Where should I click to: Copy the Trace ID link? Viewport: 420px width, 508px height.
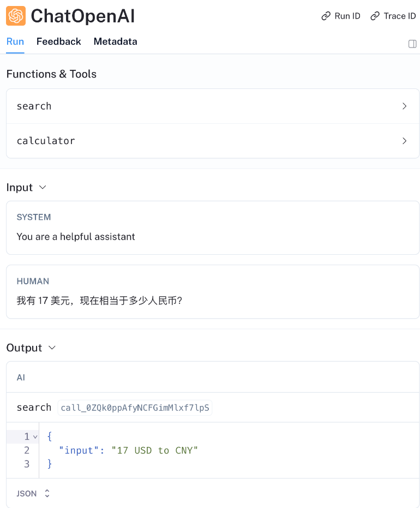click(x=393, y=16)
